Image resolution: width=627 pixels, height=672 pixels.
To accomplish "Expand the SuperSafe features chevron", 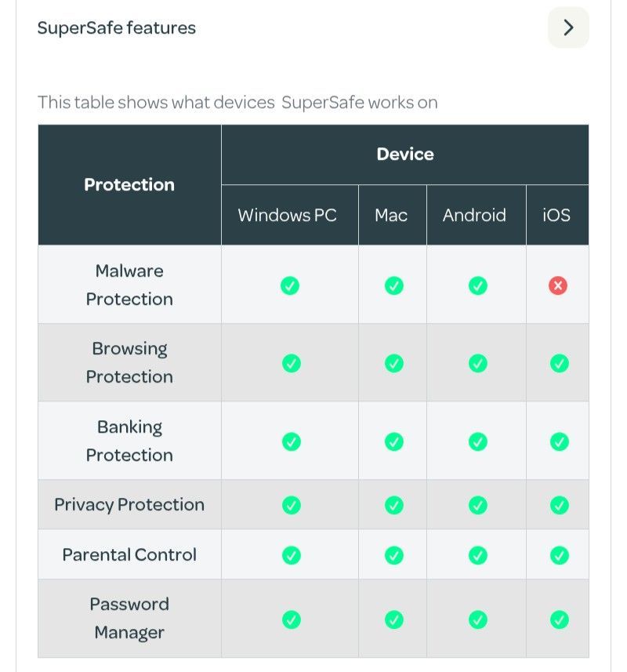I will pyautogui.click(x=568, y=27).
